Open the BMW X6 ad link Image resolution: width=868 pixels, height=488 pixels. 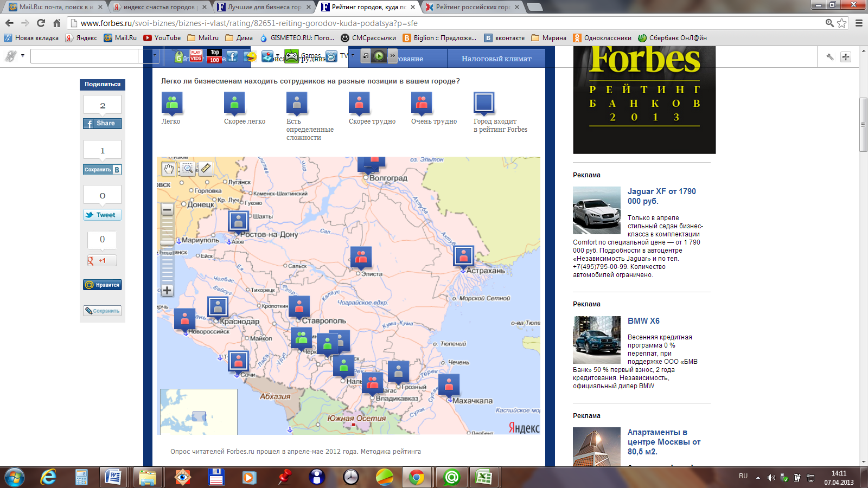click(643, 321)
